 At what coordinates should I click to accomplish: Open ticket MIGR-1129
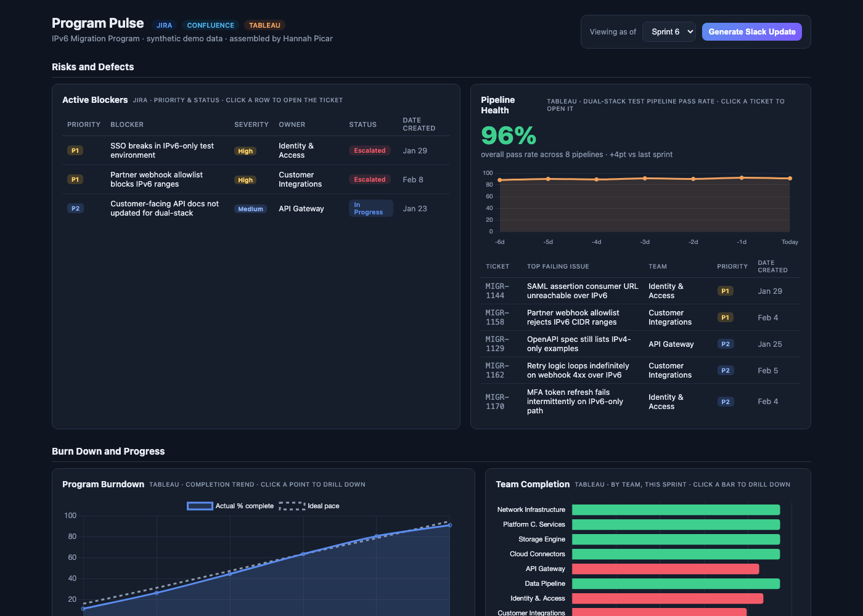640,344
